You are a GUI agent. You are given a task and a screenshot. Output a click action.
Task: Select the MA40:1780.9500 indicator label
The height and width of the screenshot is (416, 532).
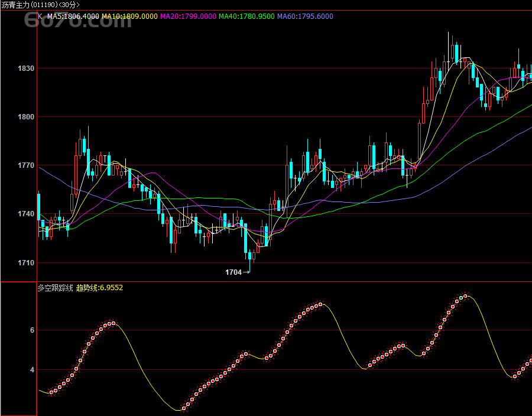(x=246, y=17)
